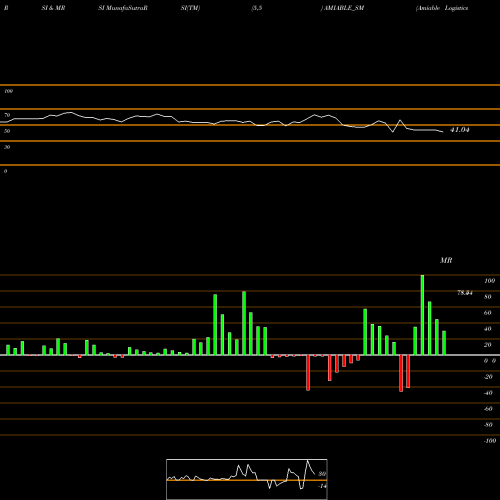Click the end of the white RSI line

coord(443,132)
